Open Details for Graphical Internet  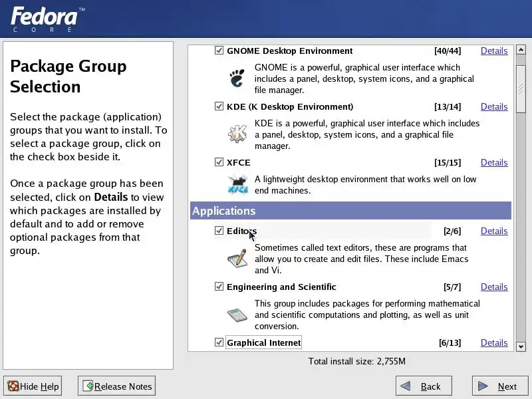494,342
